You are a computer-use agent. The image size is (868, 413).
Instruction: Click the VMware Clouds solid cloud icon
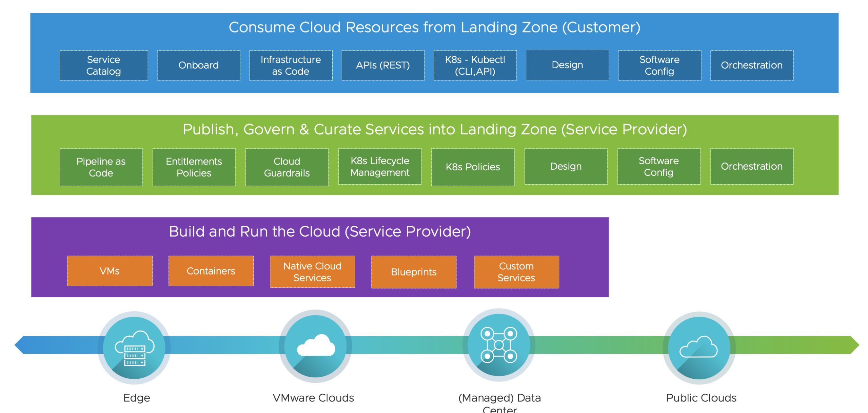(x=315, y=346)
